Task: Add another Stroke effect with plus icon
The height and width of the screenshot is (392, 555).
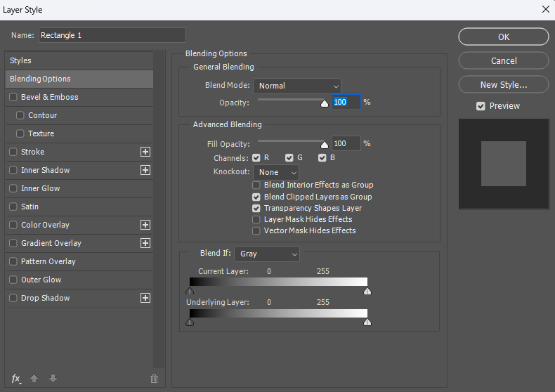Action: click(145, 152)
